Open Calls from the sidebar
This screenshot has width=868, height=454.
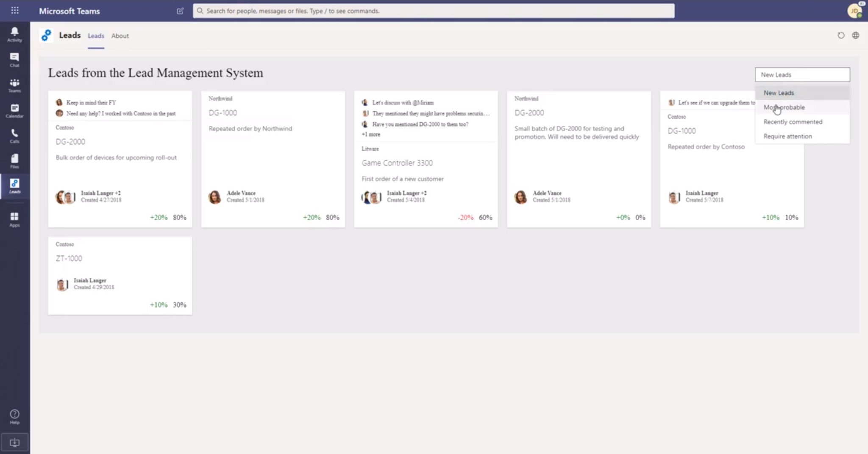click(x=14, y=136)
